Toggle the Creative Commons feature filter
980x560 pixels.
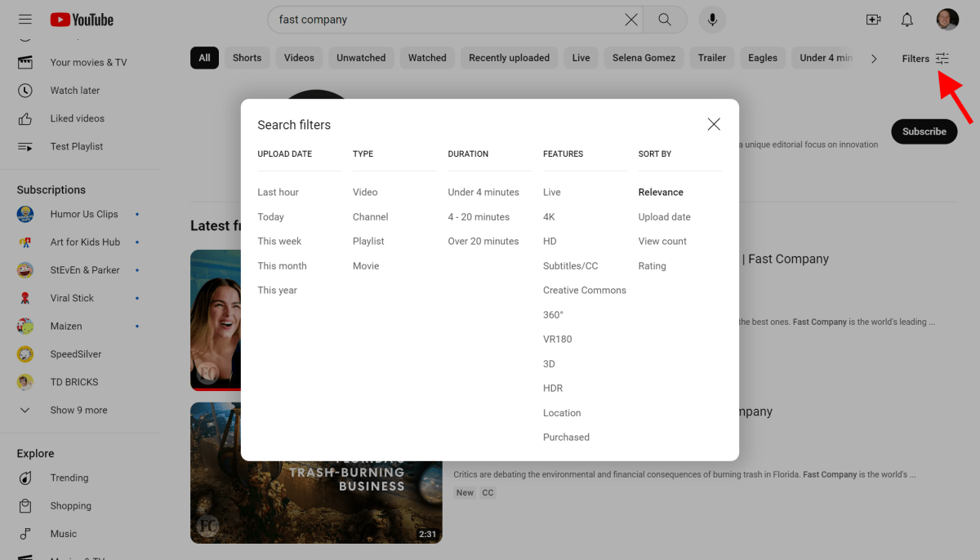point(585,291)
